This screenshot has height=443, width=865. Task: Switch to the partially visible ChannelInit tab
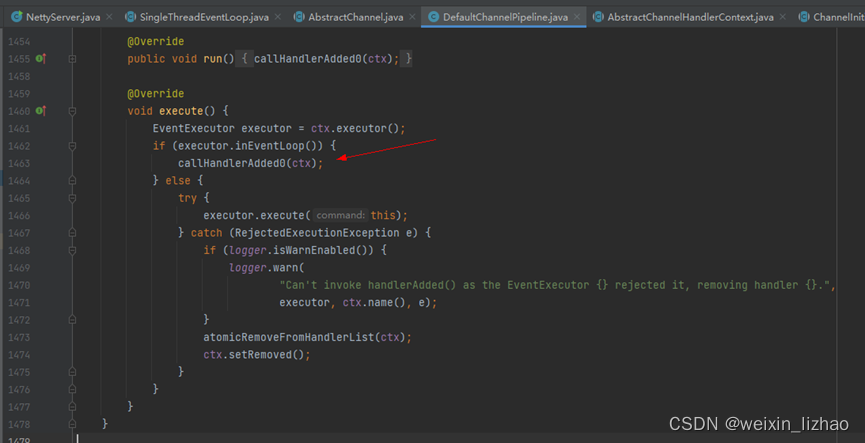[x=831, y=17]
